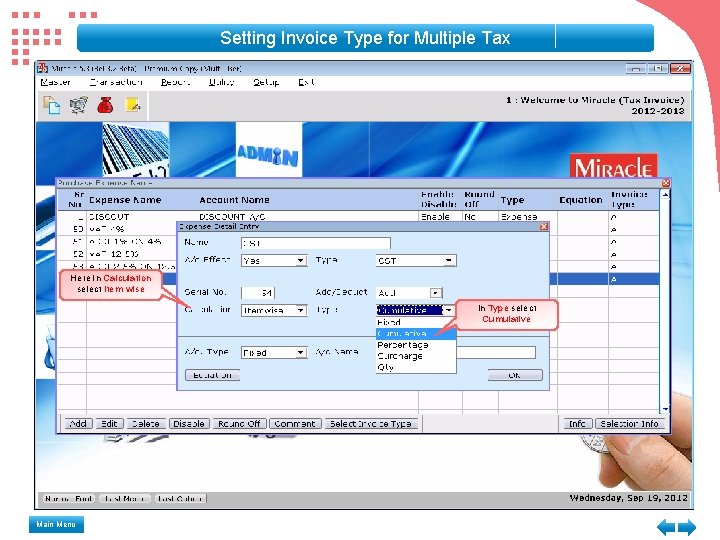This screenshot has width=720, height=540.
Task: Click the Name input field
Action: pyautogui.click(x=315, y=243)
